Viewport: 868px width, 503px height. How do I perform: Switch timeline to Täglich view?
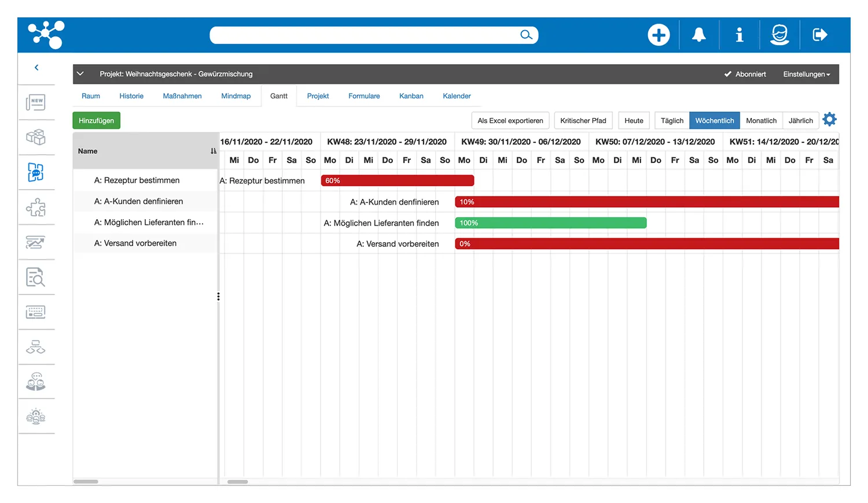(672, 120)
